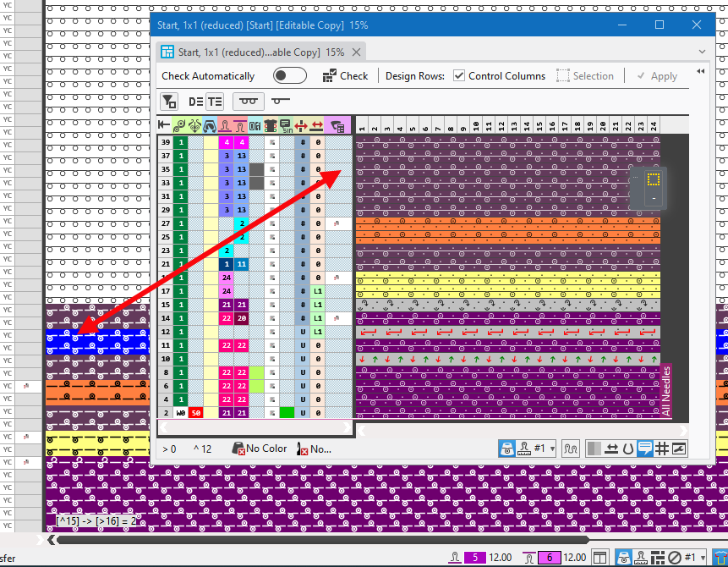Image resolution: width=728 pixels, height=567 pixels.
Task: Toggle the grid display icon in dialog
Action: 661,449
